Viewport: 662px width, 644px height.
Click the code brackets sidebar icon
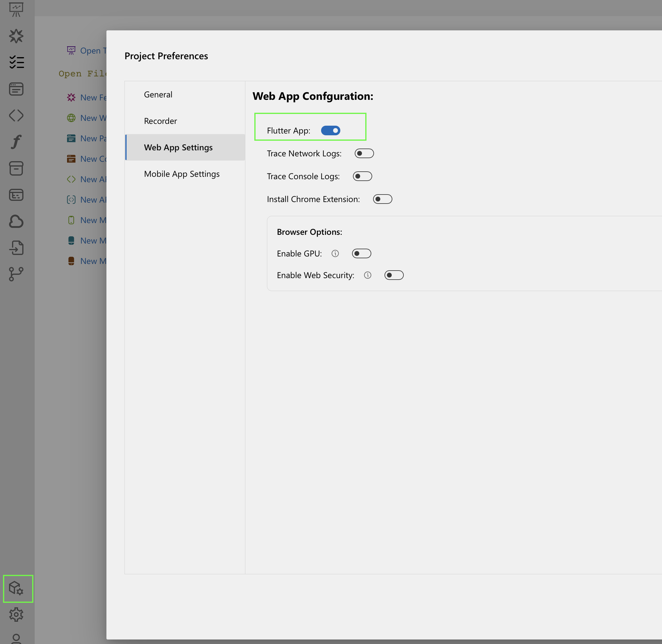(16, 115)
